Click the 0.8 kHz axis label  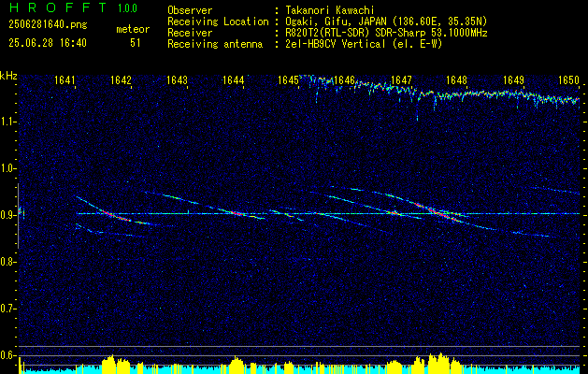point(7,262)
